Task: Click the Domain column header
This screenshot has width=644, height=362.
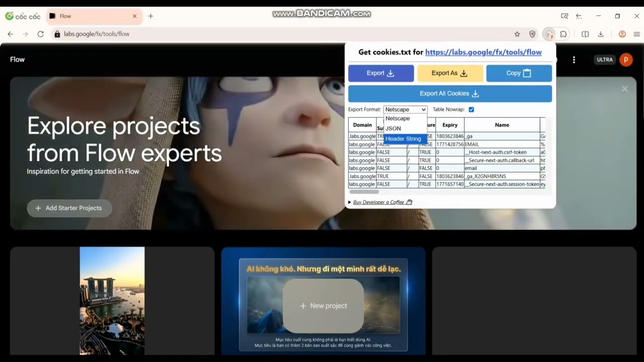Action: coord(362,125)
